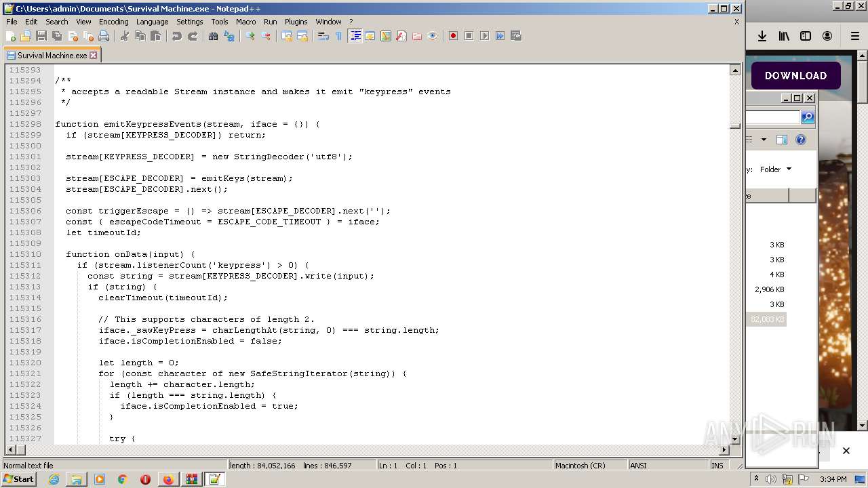Toggle synchronize horizontal scrolling
The width and height of the screenshot is (868, 488).
302,36
